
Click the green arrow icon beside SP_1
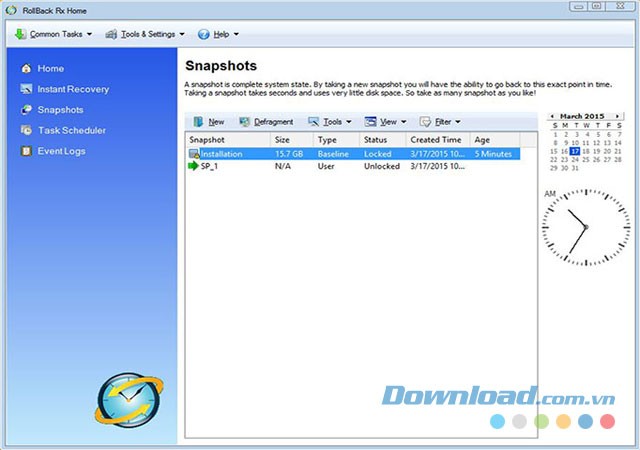click(x=193, y=167)
